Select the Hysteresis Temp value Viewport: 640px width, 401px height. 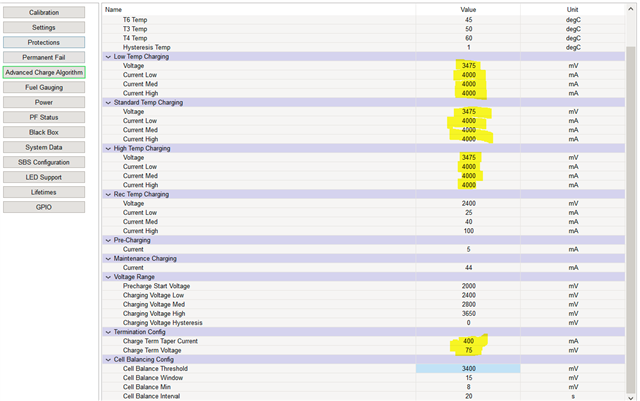pyautogui.click(x=468, y=47)
